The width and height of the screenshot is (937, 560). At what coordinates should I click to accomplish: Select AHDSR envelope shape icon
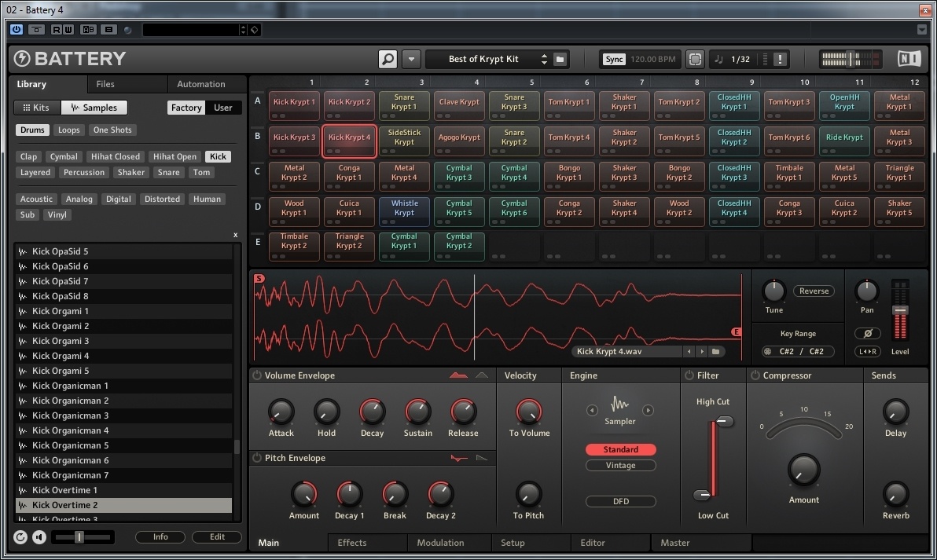458,375
